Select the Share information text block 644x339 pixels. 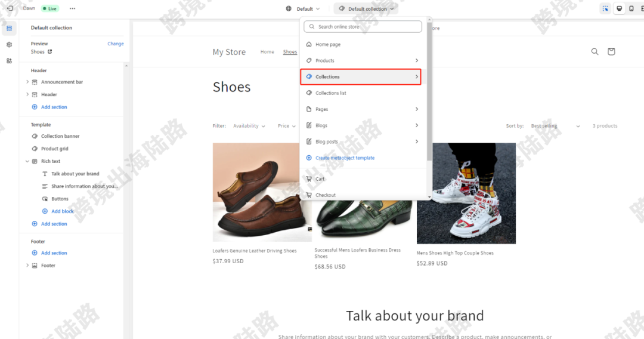click(x=84, y=186)
